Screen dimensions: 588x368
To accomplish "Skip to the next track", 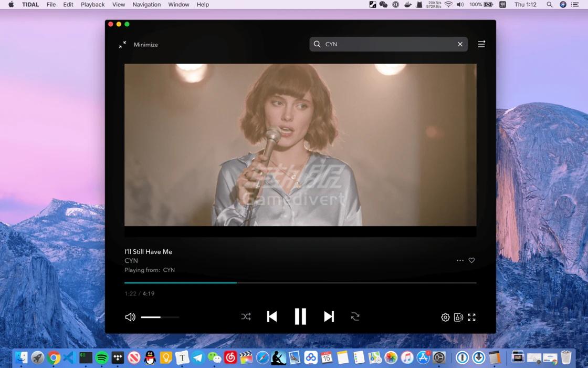I will (329, 316).
